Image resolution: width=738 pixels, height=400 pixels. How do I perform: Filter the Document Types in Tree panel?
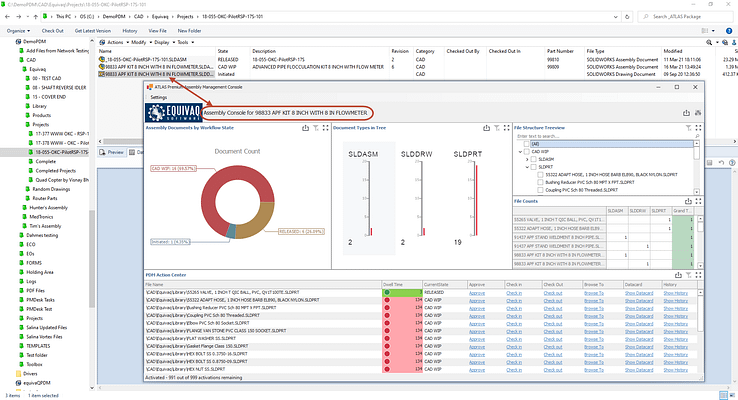[x=497, y=128]
